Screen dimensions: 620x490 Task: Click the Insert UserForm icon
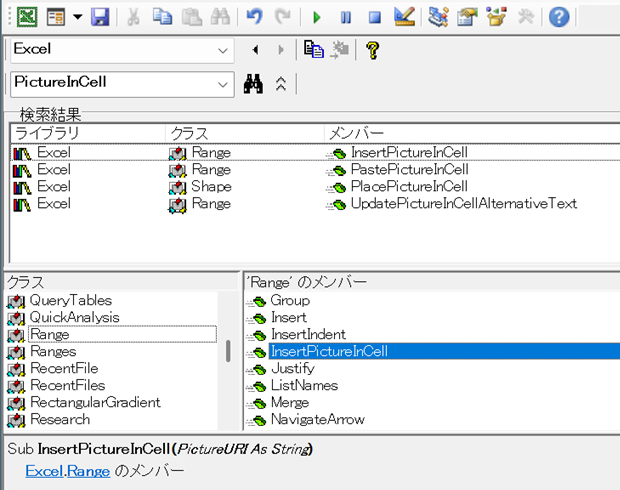[55, 17]
